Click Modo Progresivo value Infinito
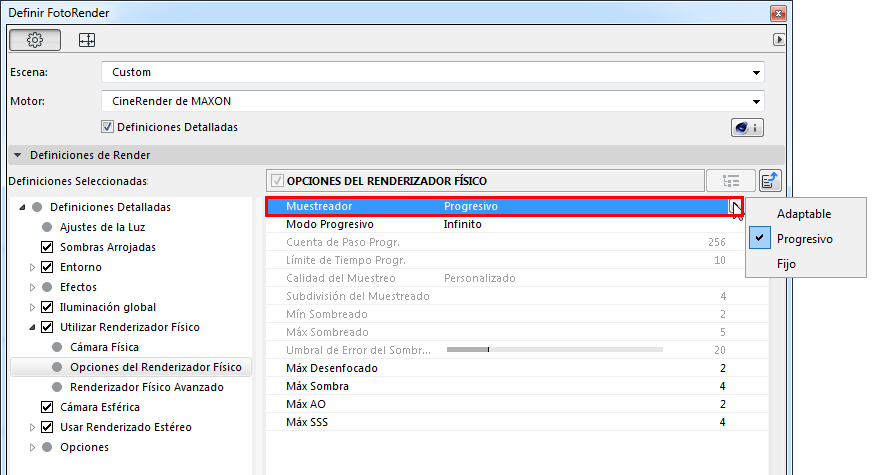878x475 pixels. point(463,224)
